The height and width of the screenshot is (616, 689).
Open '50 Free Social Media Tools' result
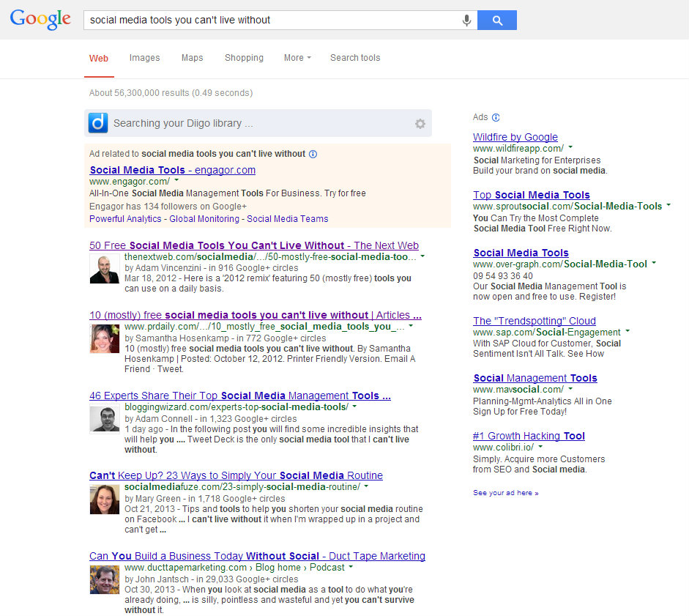click(x=254, y=245)
